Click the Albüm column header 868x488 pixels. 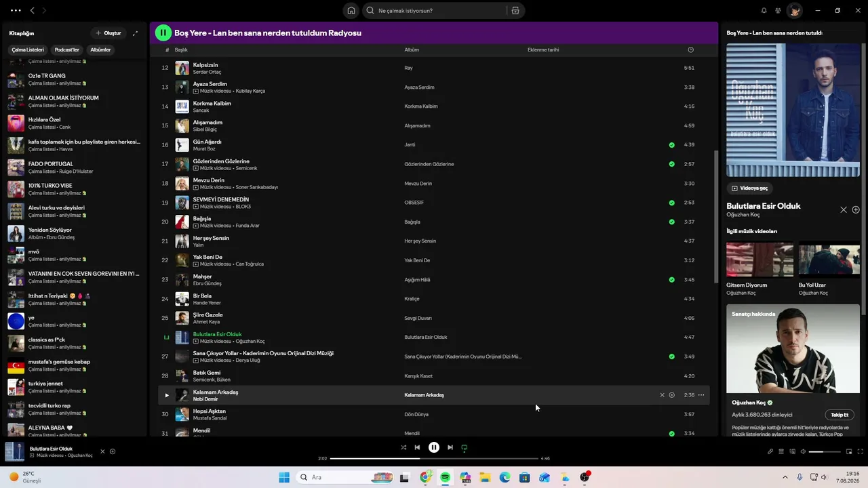(412, 49)
